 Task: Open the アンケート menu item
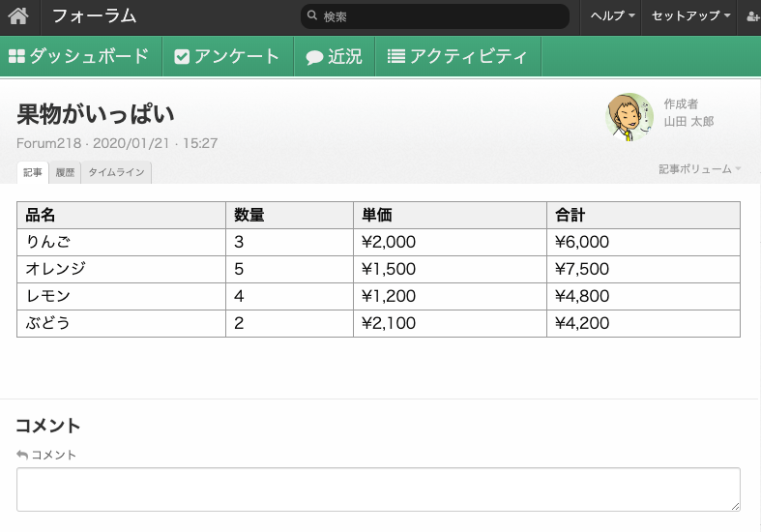(x=227, y=56)
